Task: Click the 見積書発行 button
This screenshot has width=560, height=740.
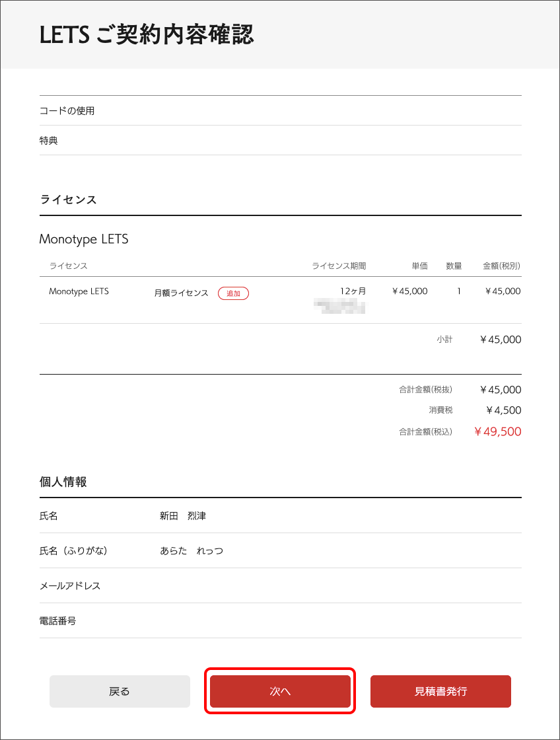Action: click(440, 691)
